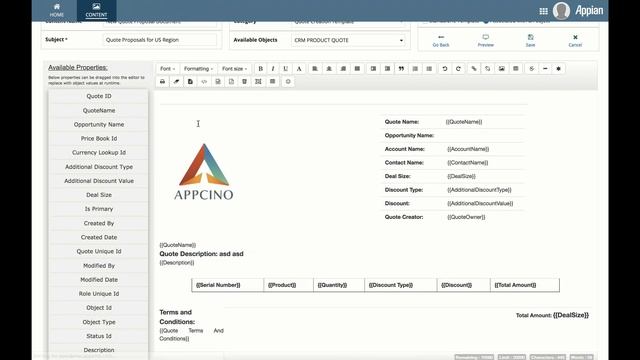Viewport: 640px width, 360px height.
Task: Click the Appian logo link
Action: point(589,11)
